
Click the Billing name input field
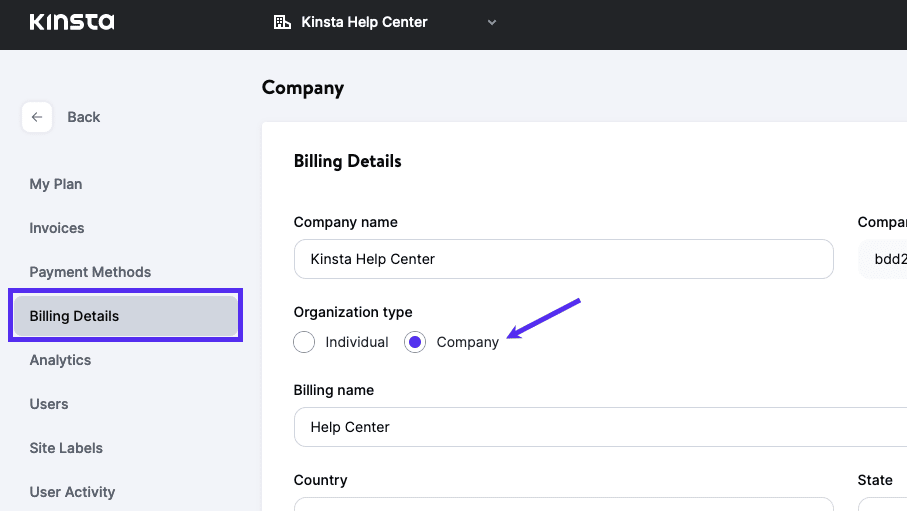[600, 427]
